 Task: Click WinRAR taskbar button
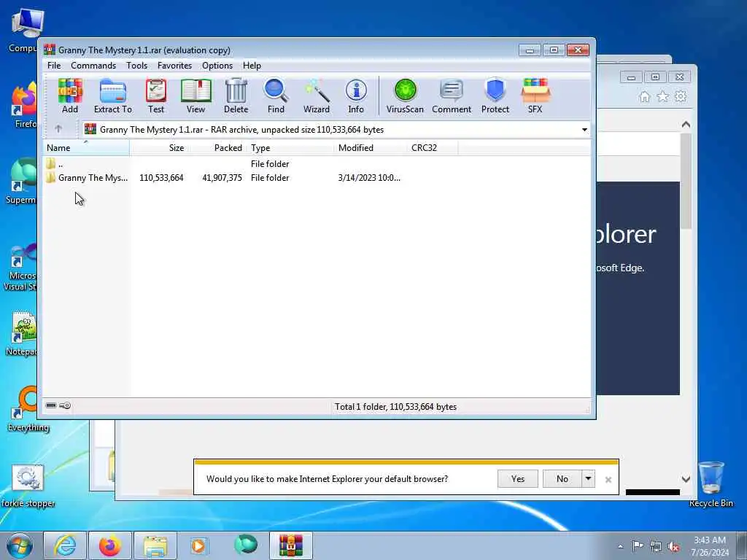point(290,545)
